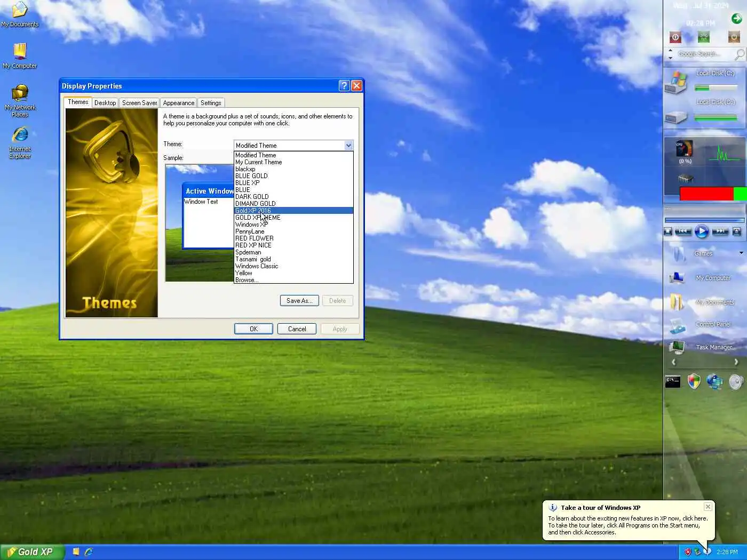
Task: Click the RAM chip icon in sidebar
Action: [x=686, y=178]
